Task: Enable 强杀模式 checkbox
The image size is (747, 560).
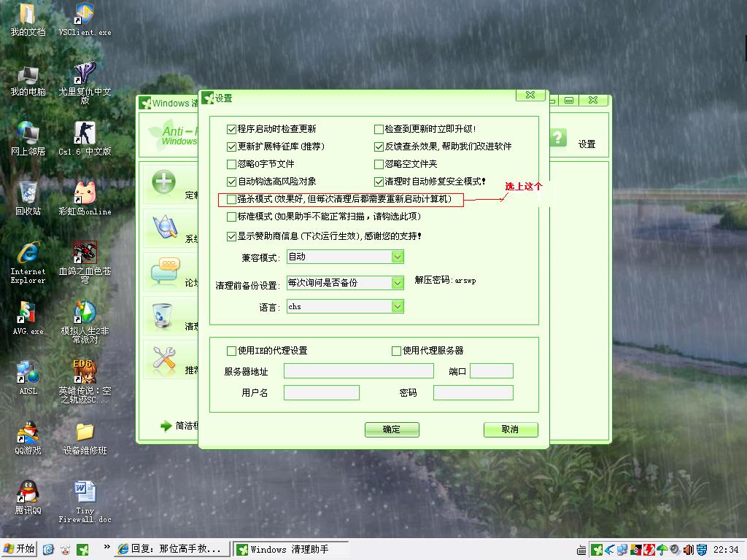Action: (x=231, y=199)
